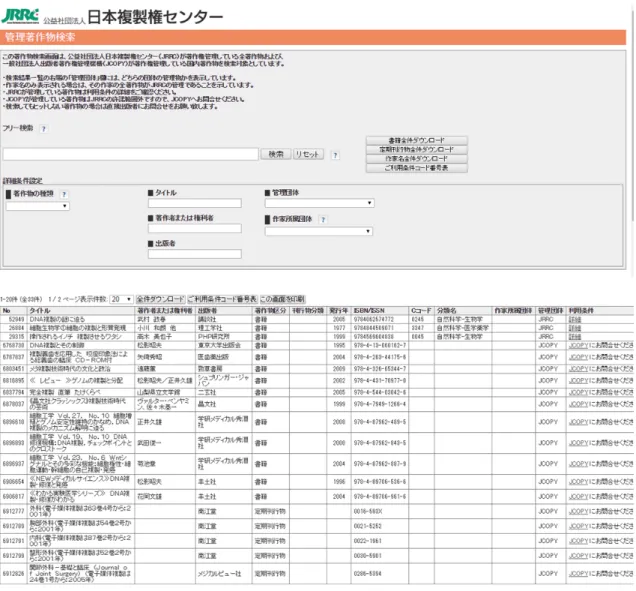Open JCOPY link in row 6912777

578,512
